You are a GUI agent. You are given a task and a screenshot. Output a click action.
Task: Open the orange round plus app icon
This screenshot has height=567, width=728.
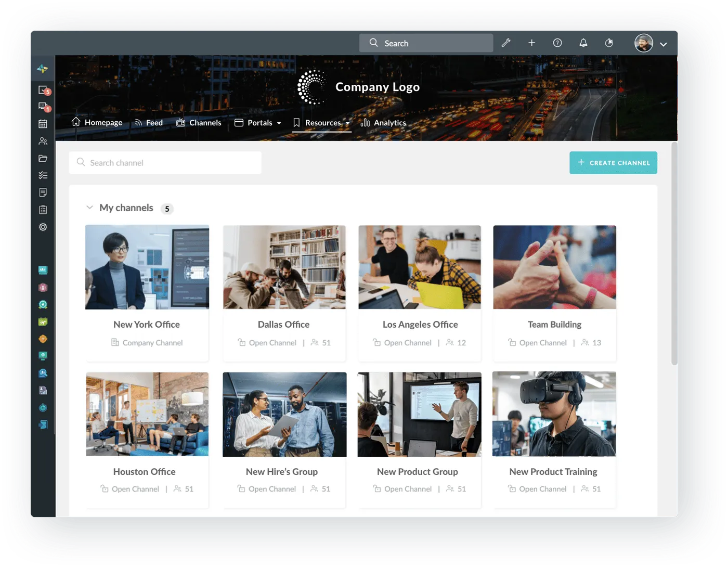click(43, 339)
